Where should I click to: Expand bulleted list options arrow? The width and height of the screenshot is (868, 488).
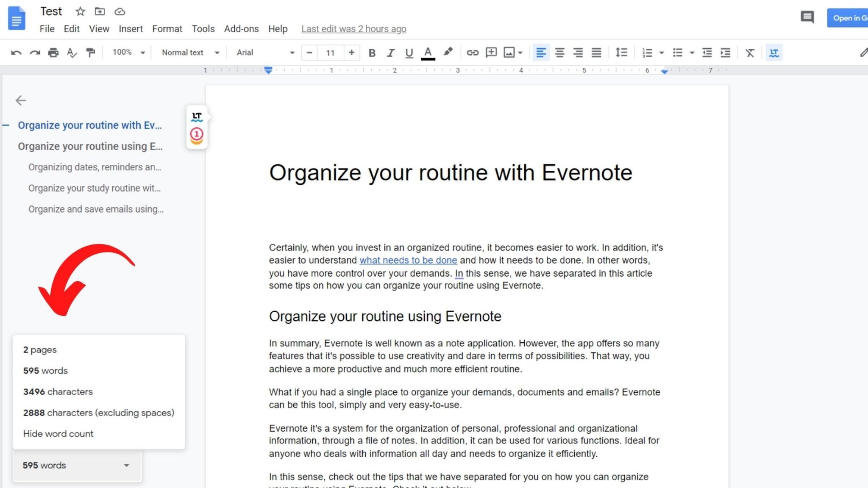tap(692, 53)
